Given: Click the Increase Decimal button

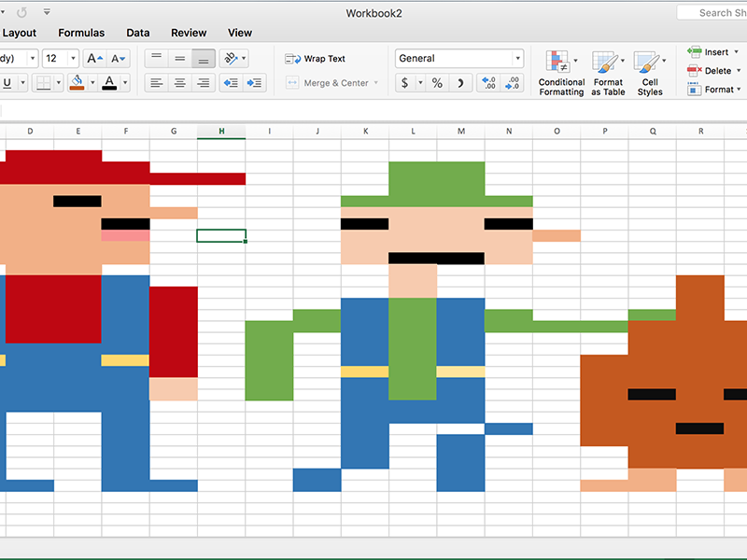Looking at the screenshot, I should click(x=488, y=83).
